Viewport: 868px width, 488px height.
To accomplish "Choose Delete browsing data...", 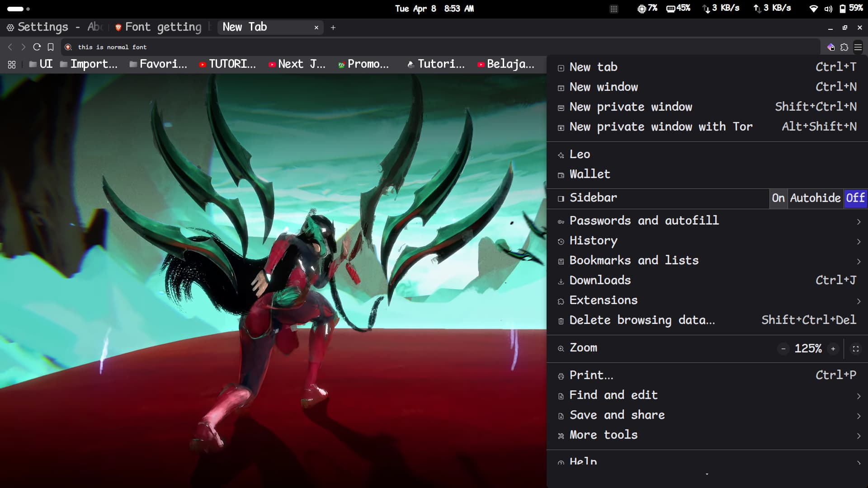I will (707, 320).
